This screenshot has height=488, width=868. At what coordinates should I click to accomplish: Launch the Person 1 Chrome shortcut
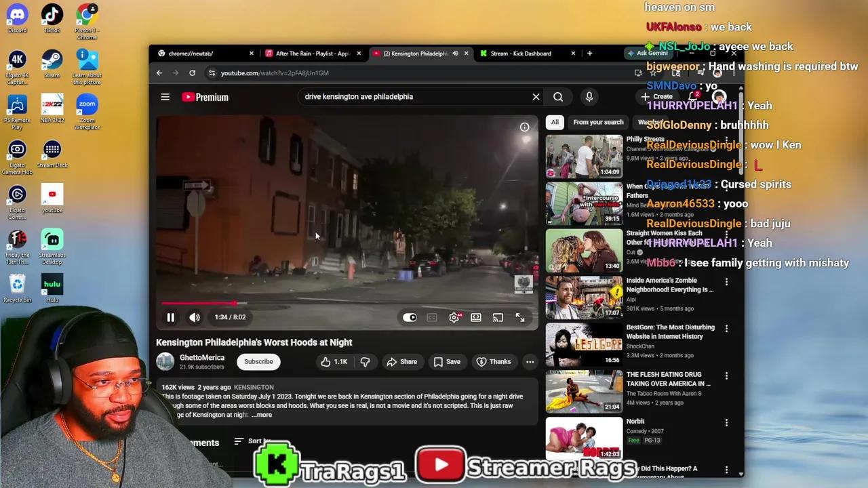87,20
